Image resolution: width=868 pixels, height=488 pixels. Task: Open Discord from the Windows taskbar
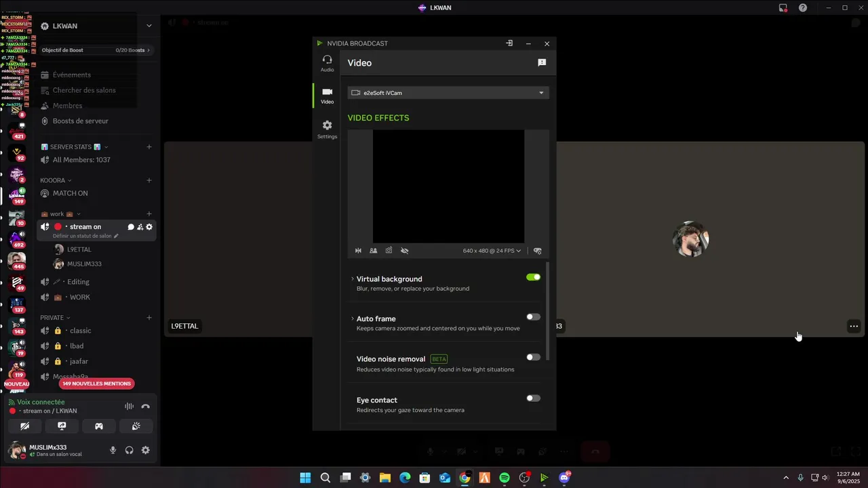coord(564,478)
